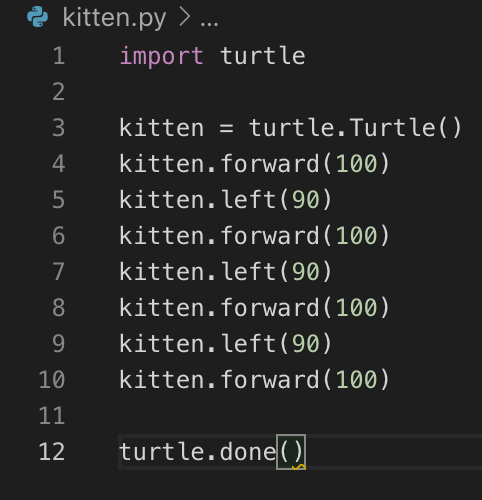Open the breadcrumb ellipsis symbols dropdown
Screen dimensions: 482x500
point(209,23)
